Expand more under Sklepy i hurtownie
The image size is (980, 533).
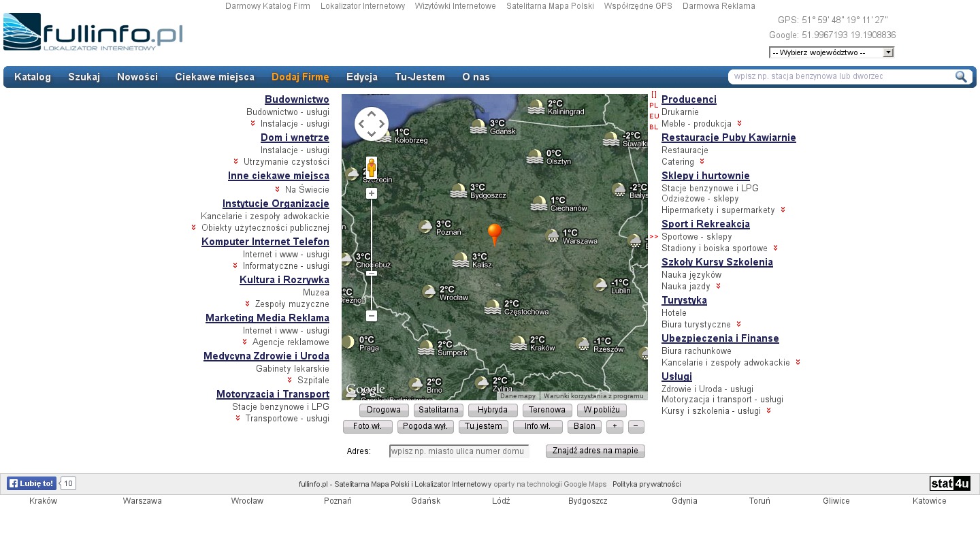tap(783, 210)
